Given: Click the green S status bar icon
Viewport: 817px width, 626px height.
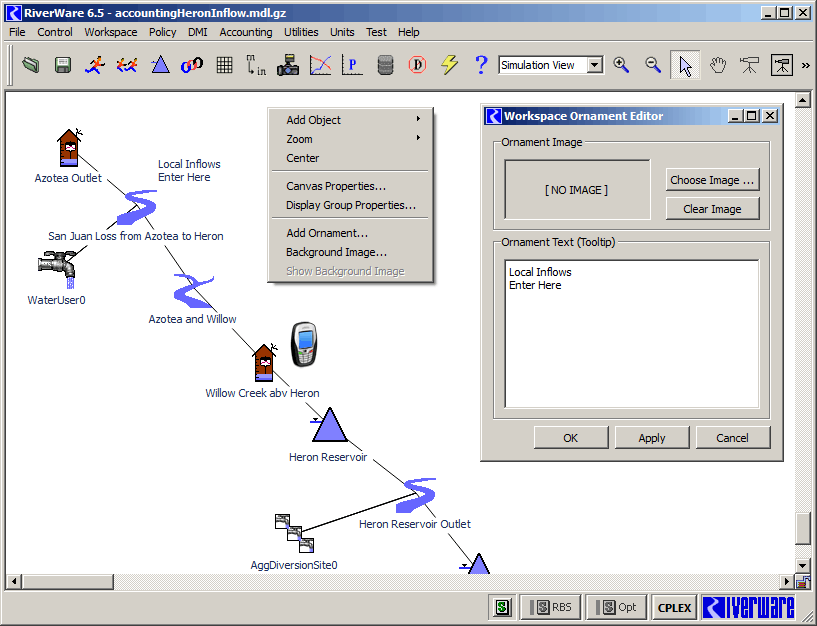Looking at the screenshot, I should pos(502,607).
